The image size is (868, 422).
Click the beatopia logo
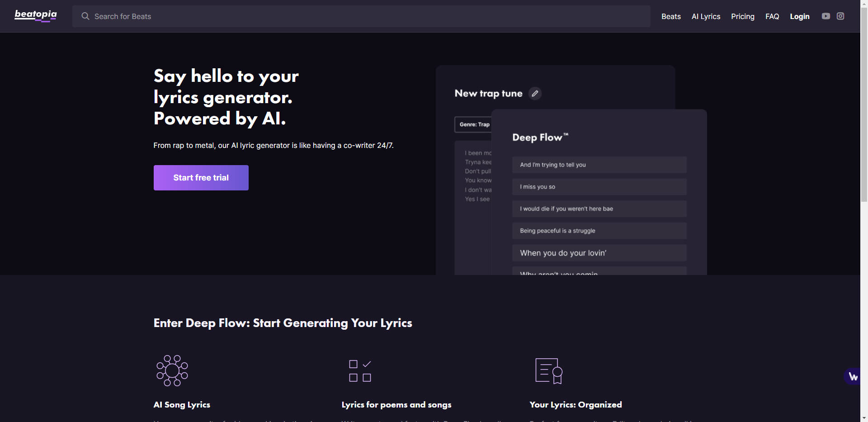[36, 15]
